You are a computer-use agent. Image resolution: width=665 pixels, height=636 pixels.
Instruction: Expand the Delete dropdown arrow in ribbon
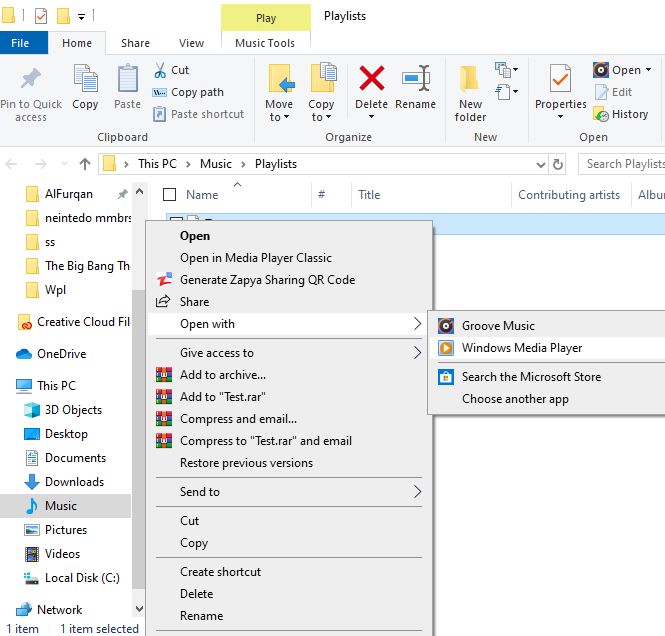372,117
